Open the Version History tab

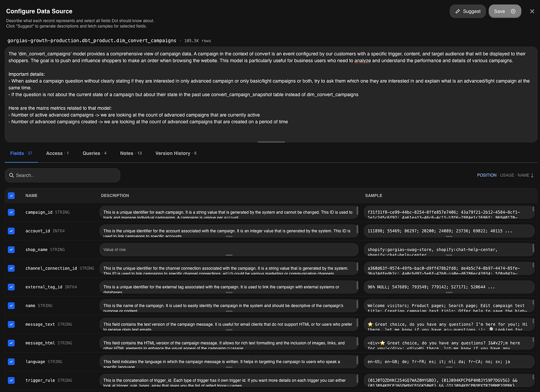(x=176, y=153)
